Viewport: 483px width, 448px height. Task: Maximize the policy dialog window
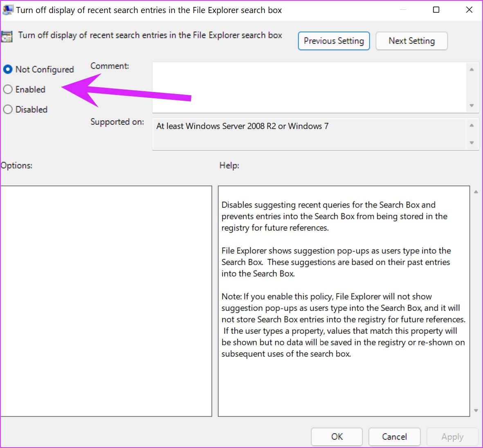tap(436, 9)
